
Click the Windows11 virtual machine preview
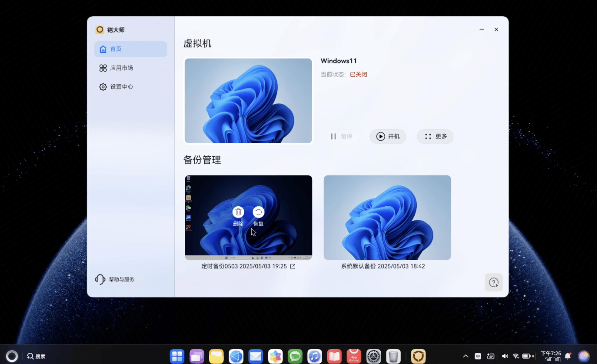pyautogui.click(x=248, y=101)
